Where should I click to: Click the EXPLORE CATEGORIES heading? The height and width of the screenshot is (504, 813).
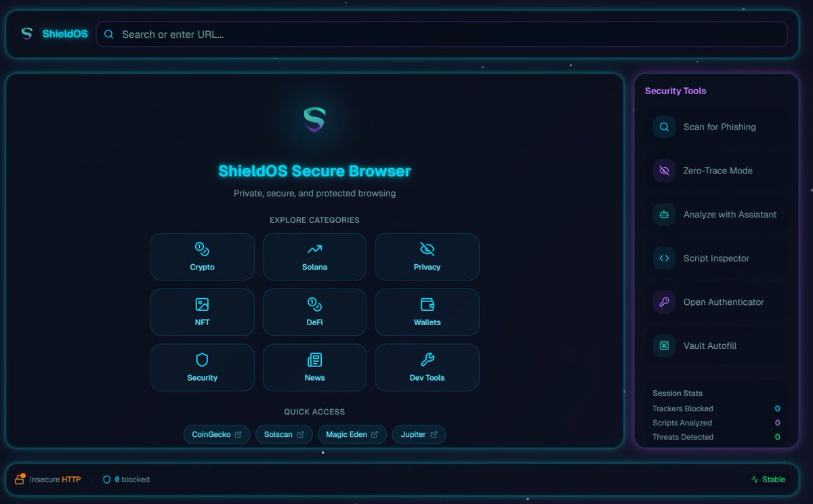(314, 220)
